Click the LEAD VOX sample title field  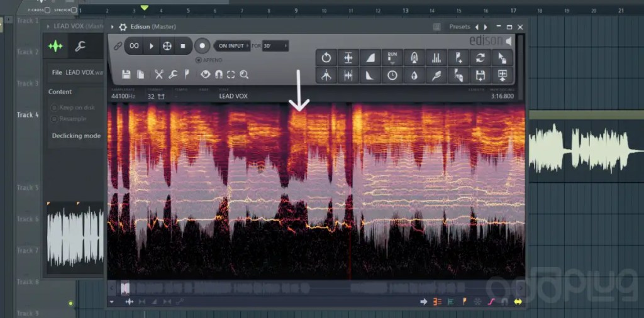(x=233, y=96)
